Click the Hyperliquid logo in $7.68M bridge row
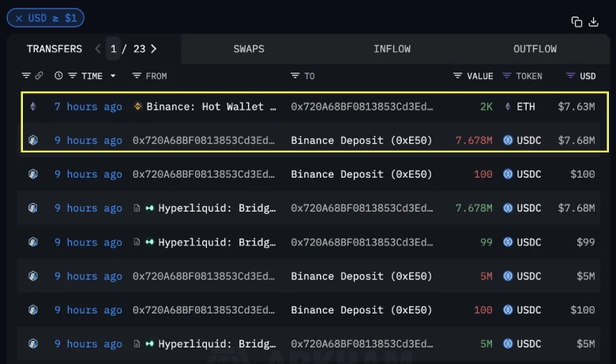616x364 pixels. click(x=149, y=208)
